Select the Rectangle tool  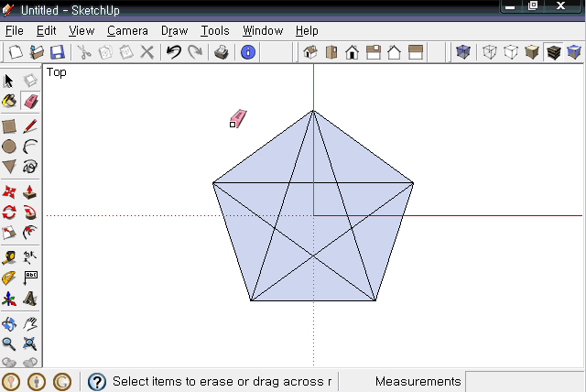9,126
